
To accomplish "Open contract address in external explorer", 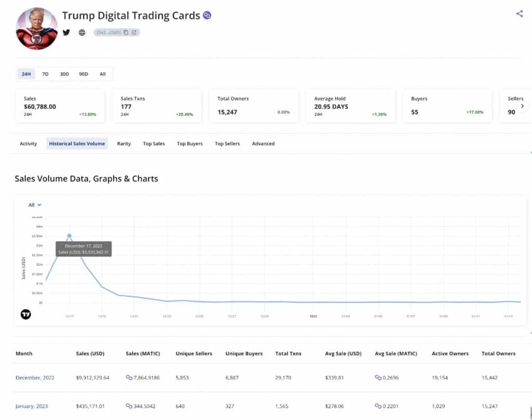I will (x=134, y=32).
